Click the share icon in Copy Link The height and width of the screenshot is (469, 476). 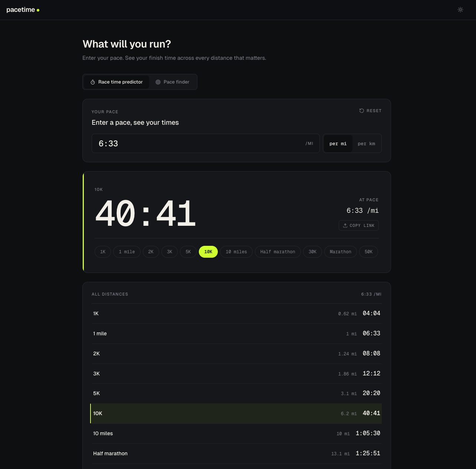345,225
